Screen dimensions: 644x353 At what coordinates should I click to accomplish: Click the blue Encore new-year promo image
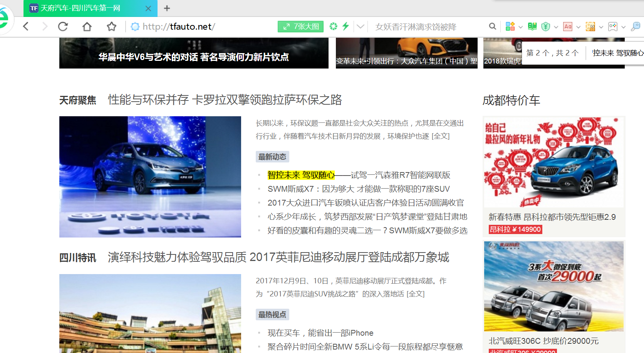(x=554, y=162)
